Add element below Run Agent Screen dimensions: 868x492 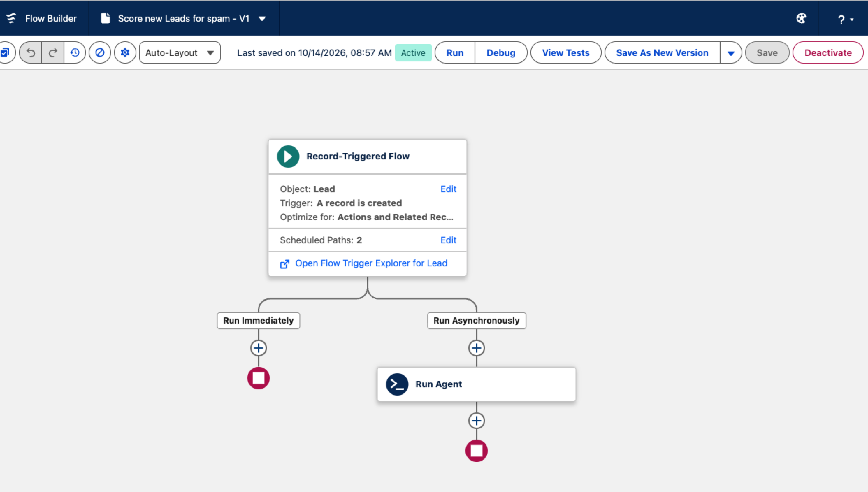[x=476, y=421]
